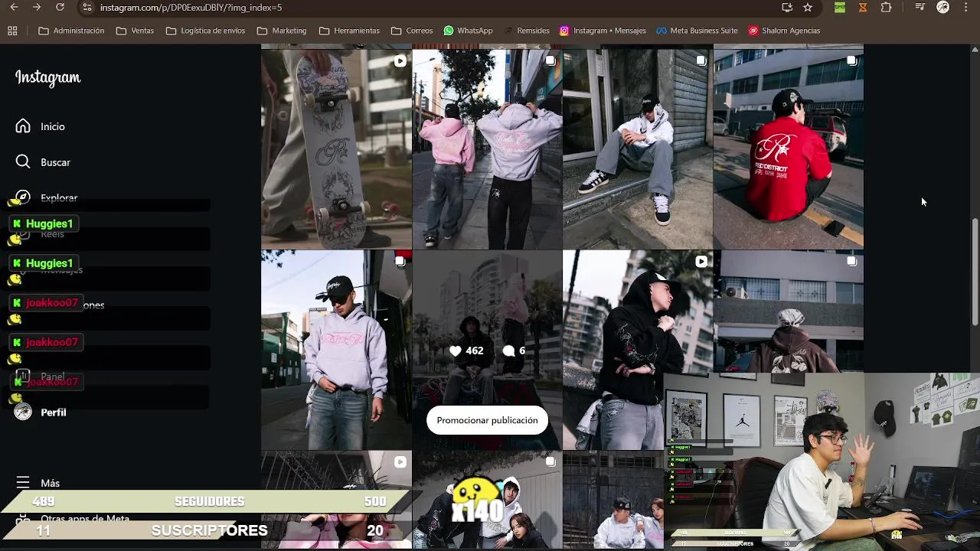Screen dimensions: 980x551
Task: Open media control icon in Chrome toolbar
Action: 920,8
